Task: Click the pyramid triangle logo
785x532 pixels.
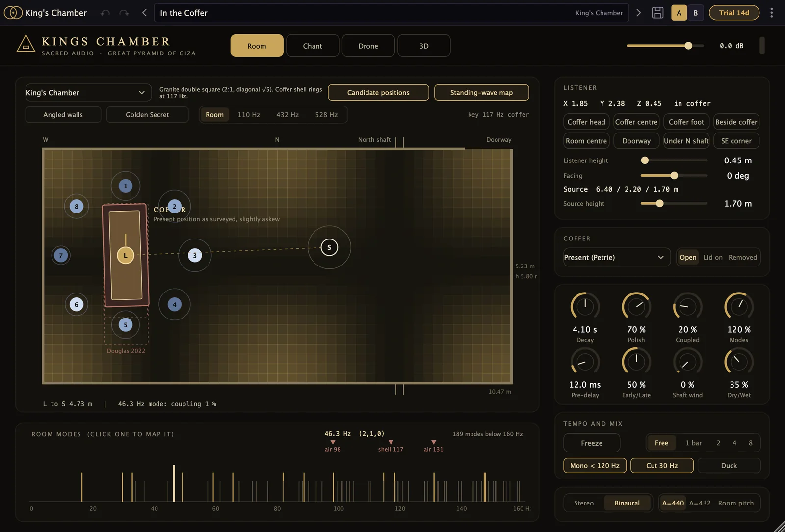Action: click(26, 44)
